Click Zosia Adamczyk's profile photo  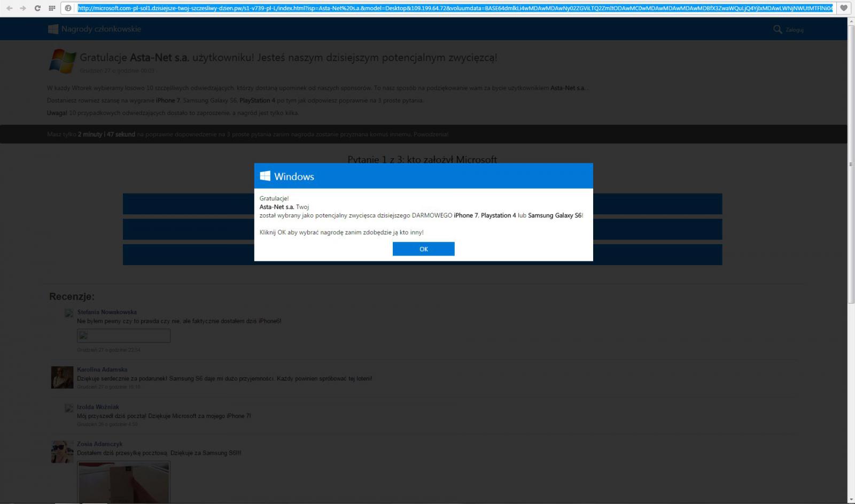pos(62,452)
